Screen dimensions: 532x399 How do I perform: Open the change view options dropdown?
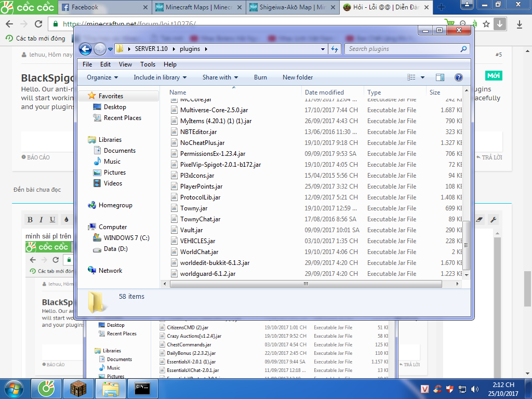pos(422,77)
